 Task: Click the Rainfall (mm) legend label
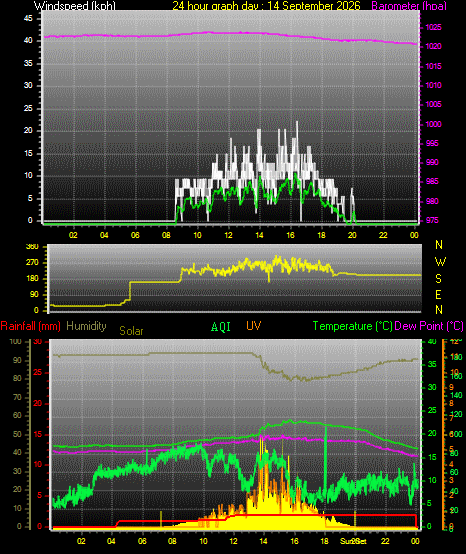coord(30,326)
